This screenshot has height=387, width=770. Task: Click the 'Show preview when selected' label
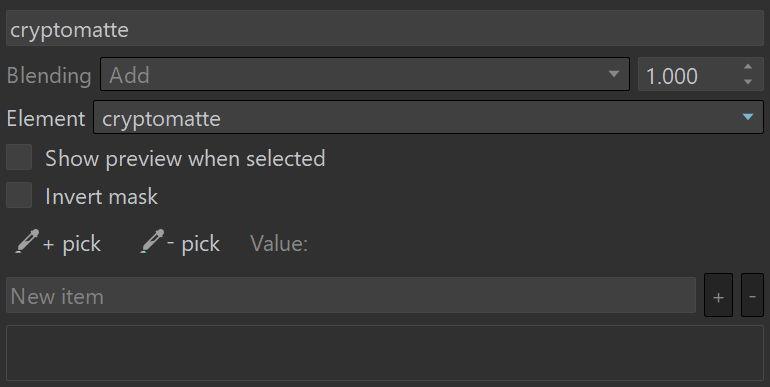coord(185,159)
